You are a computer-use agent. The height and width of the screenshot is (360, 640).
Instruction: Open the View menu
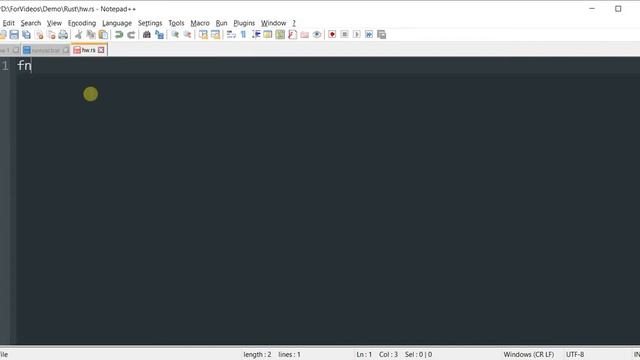tap(54, 23)
